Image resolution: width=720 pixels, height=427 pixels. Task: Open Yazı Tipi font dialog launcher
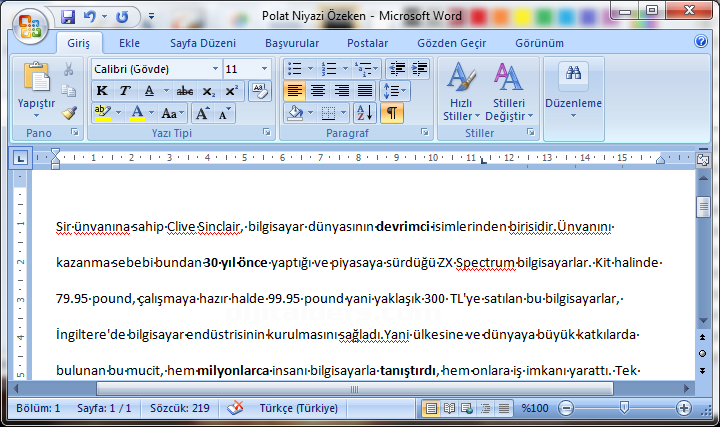[x=267, y=133]
